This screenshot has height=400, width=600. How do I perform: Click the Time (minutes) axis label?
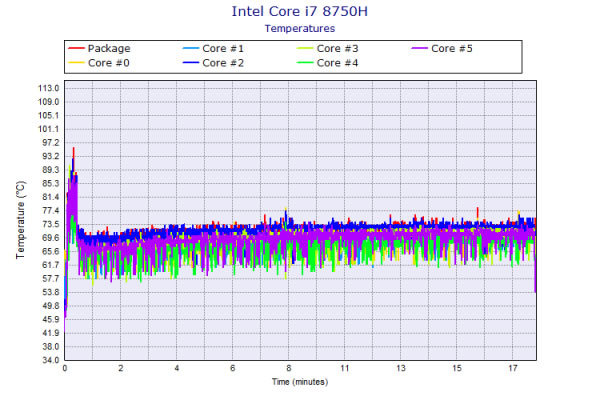pos(300,382)
